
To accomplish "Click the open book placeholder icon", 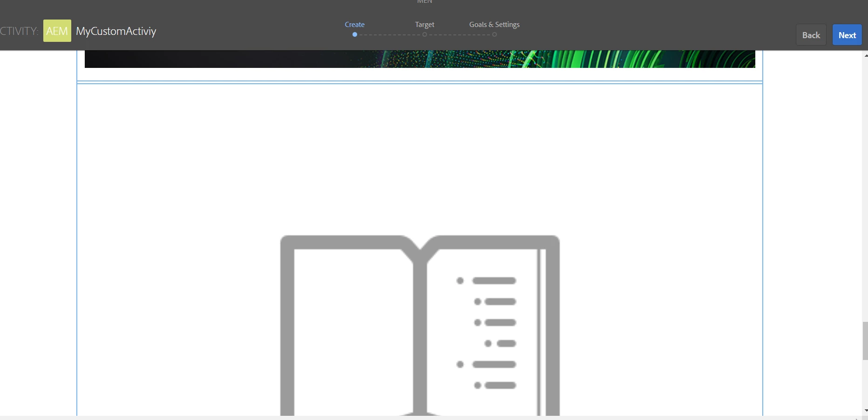I will (x=420, y=325).
